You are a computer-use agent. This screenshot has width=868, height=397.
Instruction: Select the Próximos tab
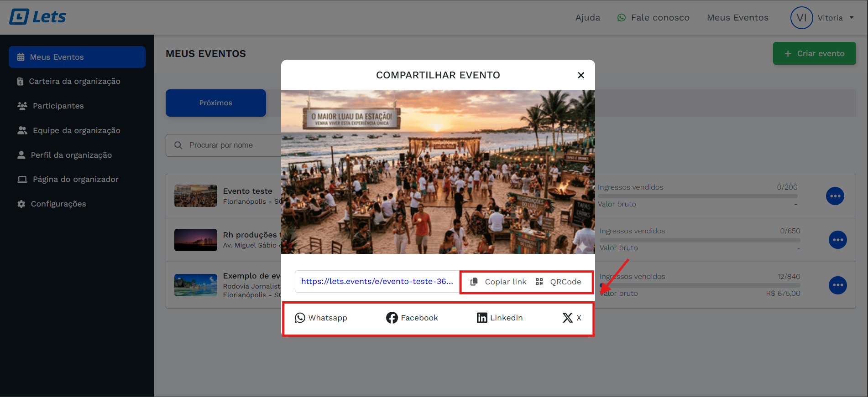click(x=215, y=103)
